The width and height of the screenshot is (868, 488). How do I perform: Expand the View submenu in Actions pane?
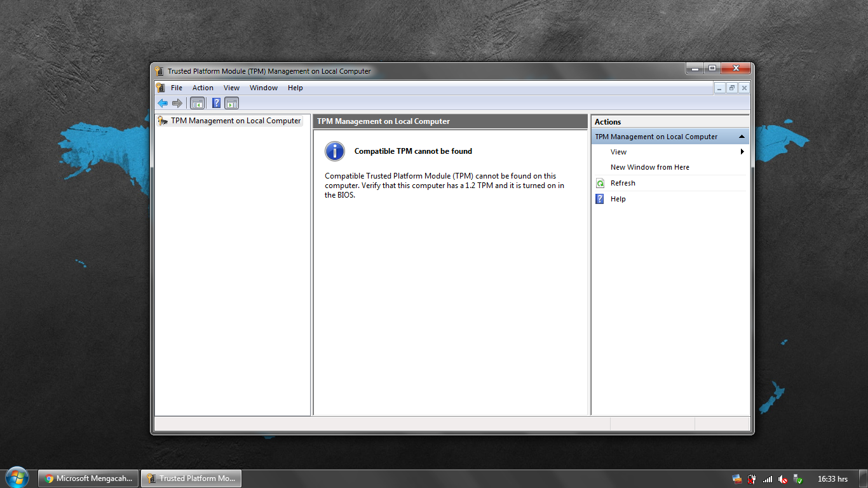click(742, 152)
